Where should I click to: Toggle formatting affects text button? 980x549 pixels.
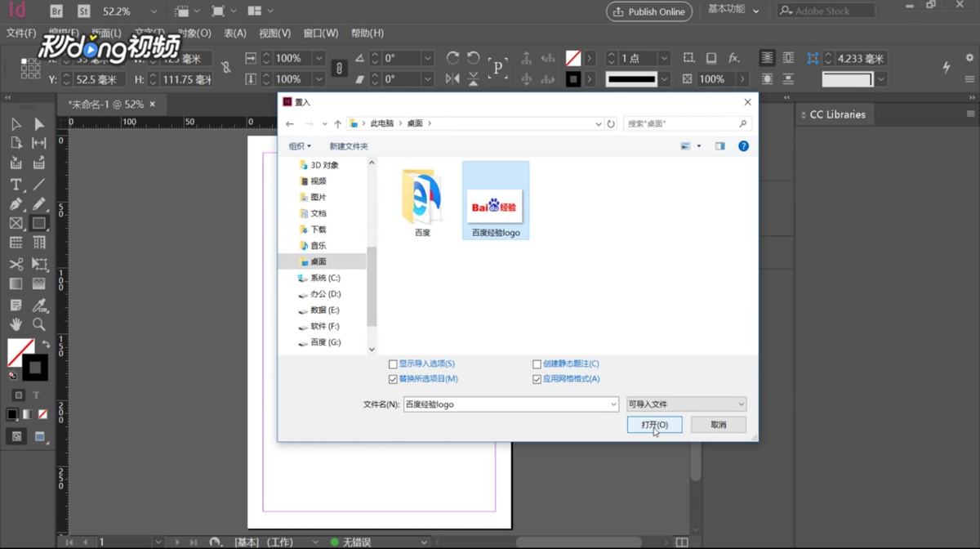pos(37,395)
